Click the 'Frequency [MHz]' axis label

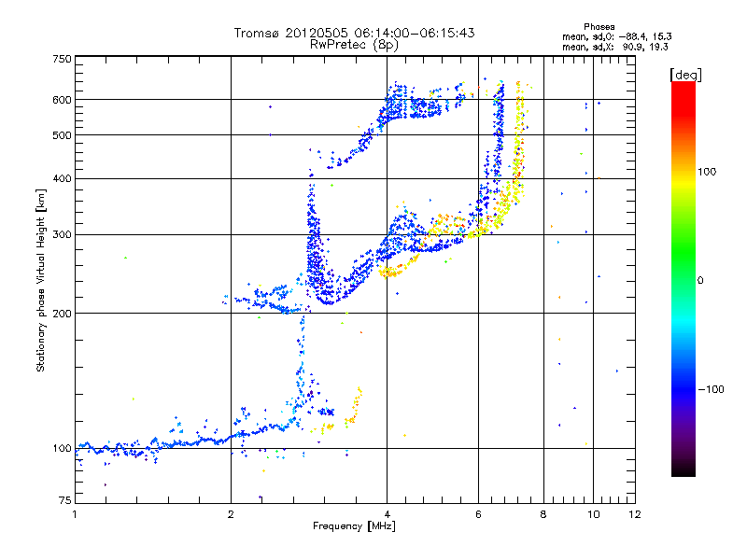click(x=354, y=526)
